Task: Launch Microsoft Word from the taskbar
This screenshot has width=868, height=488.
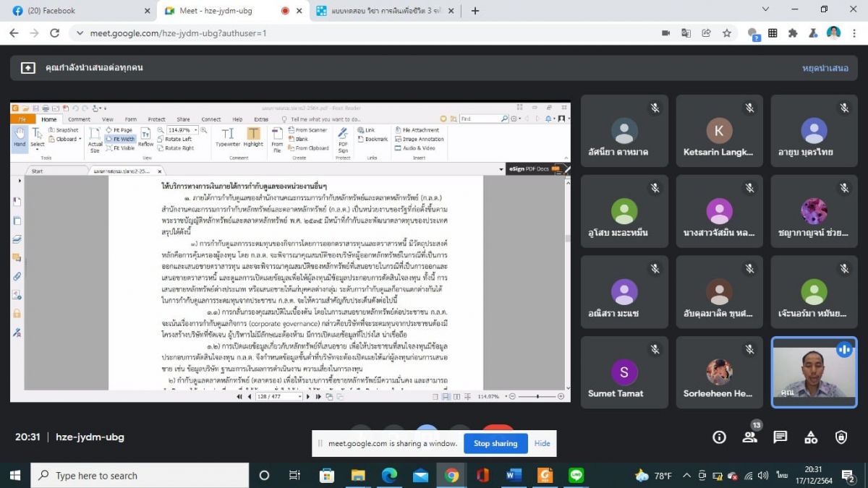Action: tap(514, 475)
